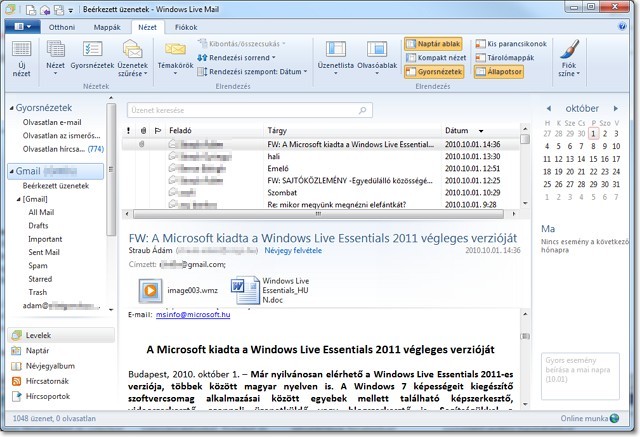640x437 pixels.
Task: Click the Rendezési sorrend sort order icon
Action: point(202,58)
